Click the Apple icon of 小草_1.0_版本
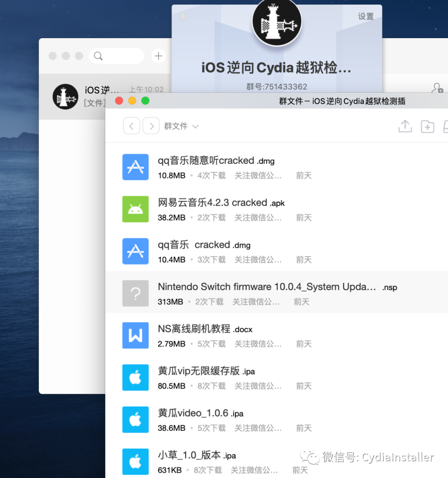448x478 pixels. pos(135,461)
